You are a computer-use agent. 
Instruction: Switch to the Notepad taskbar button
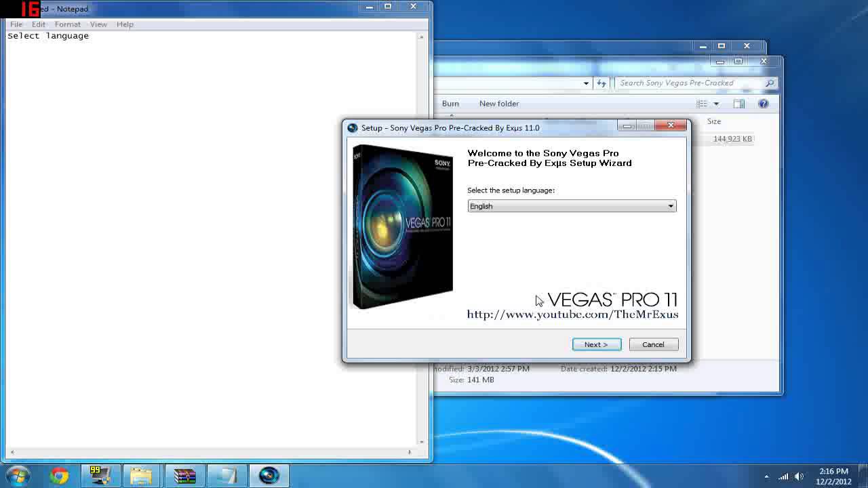click(227, 476)
